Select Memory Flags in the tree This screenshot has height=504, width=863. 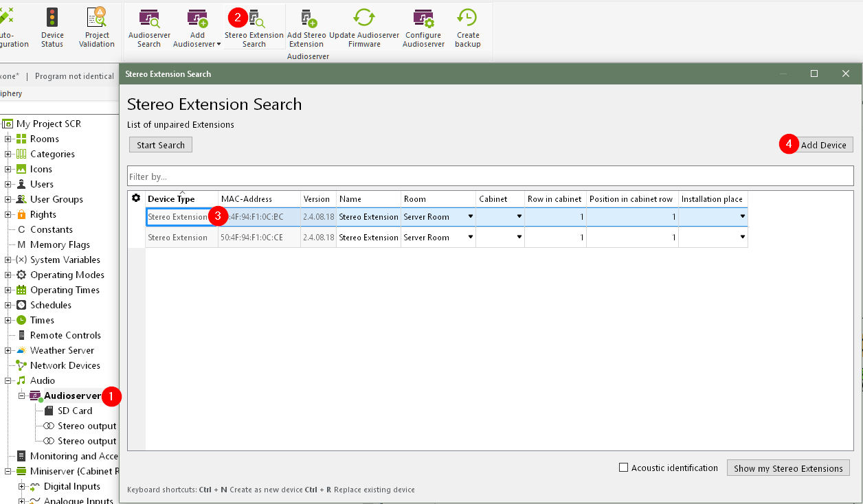point(60,244)
